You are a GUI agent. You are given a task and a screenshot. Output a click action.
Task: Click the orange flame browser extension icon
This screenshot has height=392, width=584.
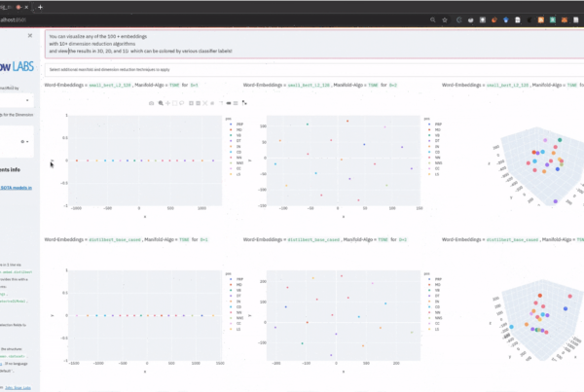(x=494, y=19)
